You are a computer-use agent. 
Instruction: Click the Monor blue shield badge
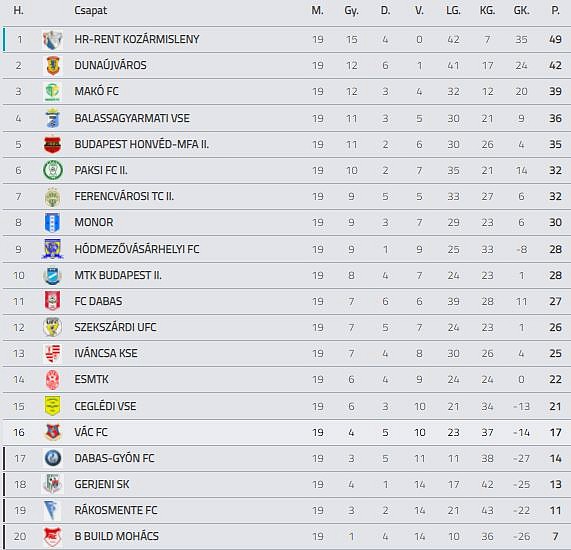point(52,223)
